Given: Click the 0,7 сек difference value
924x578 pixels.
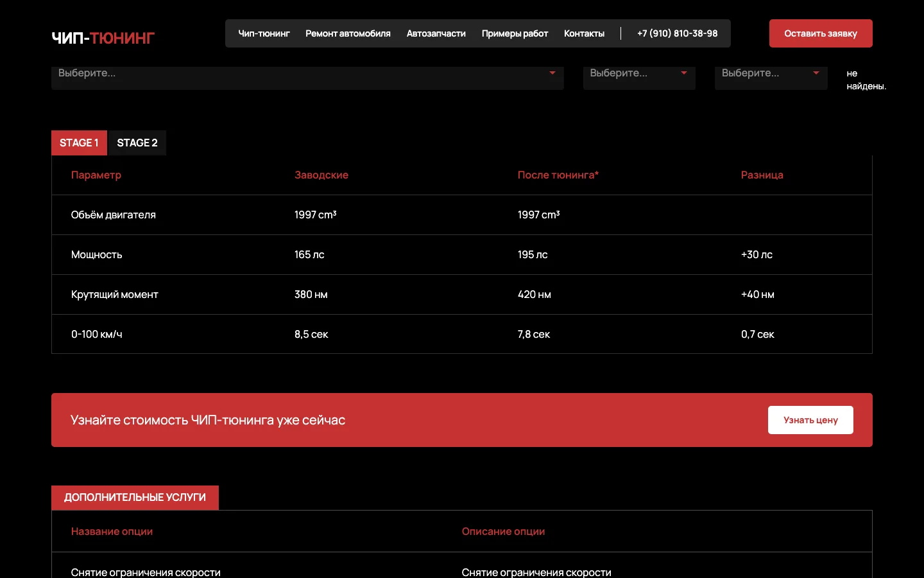Looking at the screenshot, I should click(x=758, y=334).
